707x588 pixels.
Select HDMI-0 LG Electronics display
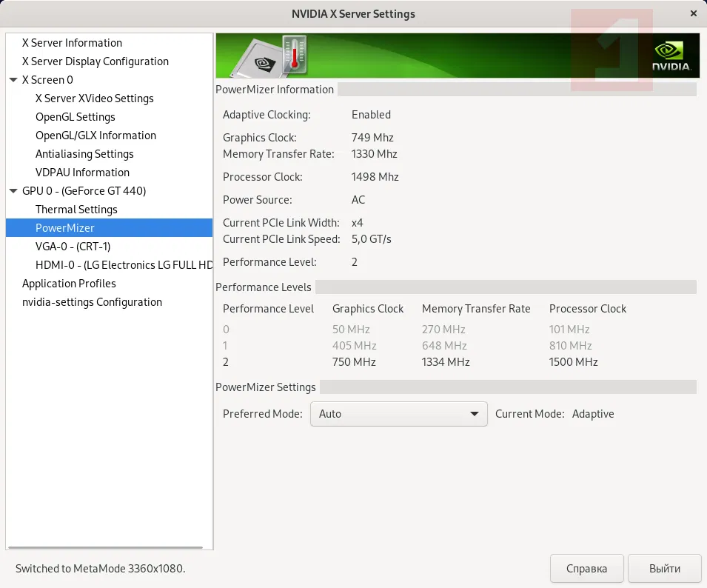pyautogui.click(x=124, y=264)
